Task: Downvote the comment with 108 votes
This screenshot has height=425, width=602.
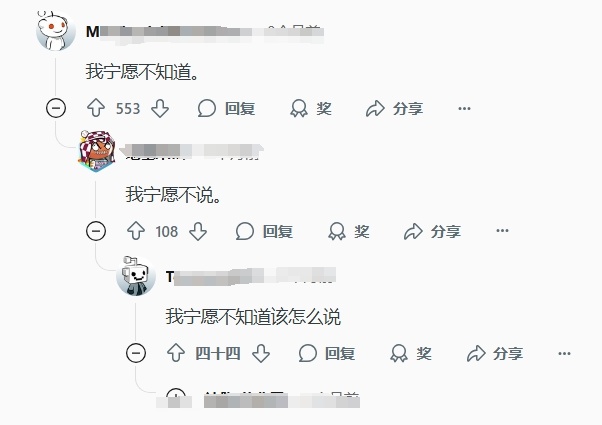Action: point(198,231)
